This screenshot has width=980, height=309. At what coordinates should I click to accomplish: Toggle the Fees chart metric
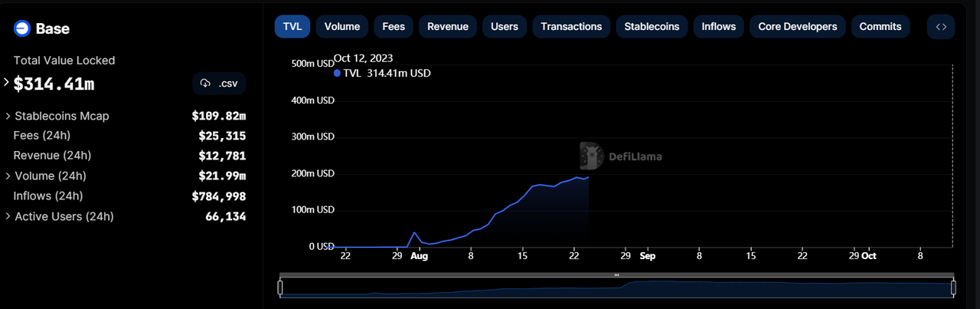[394, 27]
